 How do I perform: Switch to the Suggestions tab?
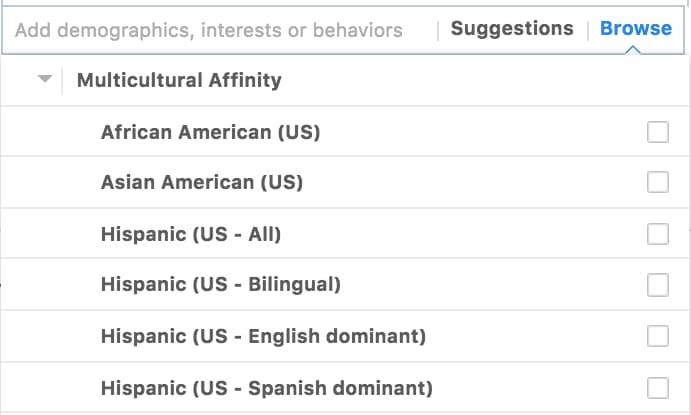tap(512, 29)
